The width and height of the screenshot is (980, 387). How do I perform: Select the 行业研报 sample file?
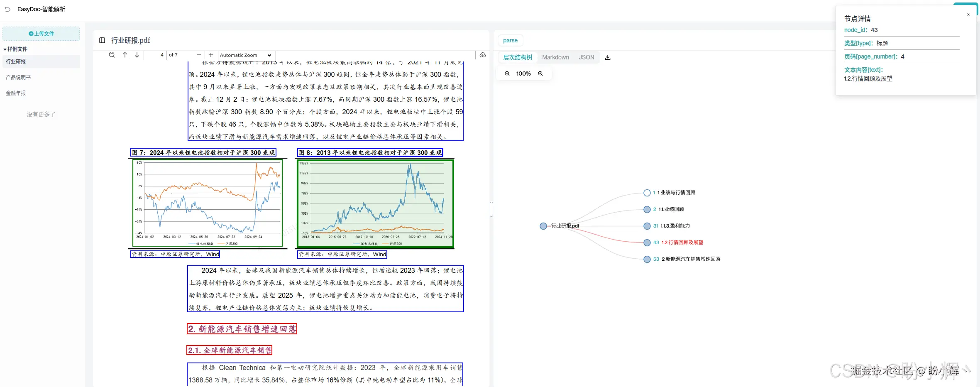click(41, 61)
